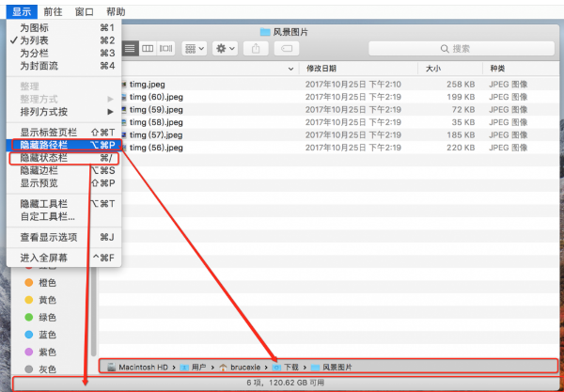Select 隐藏工具栏 menu item

(64, 204)
